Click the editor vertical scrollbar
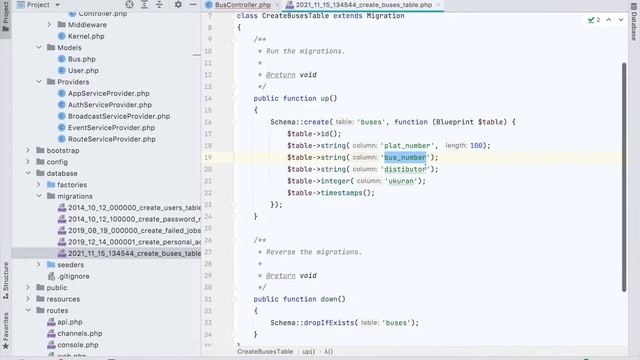This screenshot has width=640, height=360. click(624, 177)
